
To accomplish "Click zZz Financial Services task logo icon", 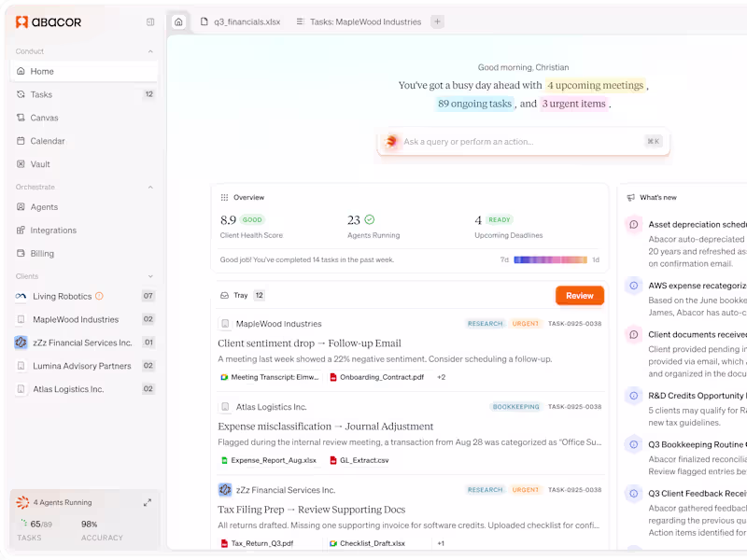I will pyautogui.click(x=225, y=490).
